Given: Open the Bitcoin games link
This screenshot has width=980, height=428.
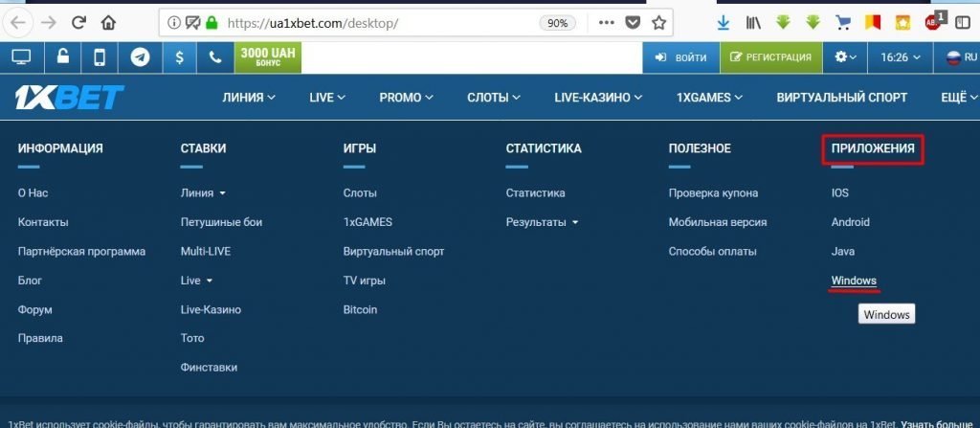Looking at the screenshot, I should 360,309.
